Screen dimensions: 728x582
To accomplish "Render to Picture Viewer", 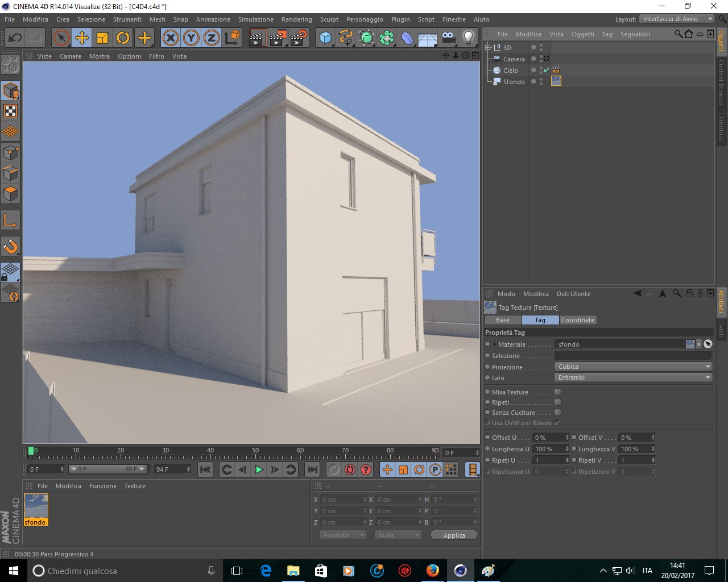I will 278,38.
